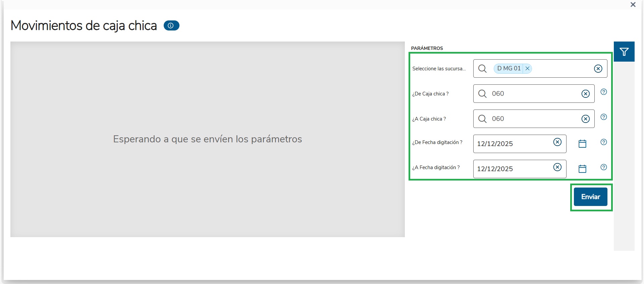This screenshot has height=284, width=644.
Task: Remove the D MG 01 branch tag
Action: (x=527, y=68)
